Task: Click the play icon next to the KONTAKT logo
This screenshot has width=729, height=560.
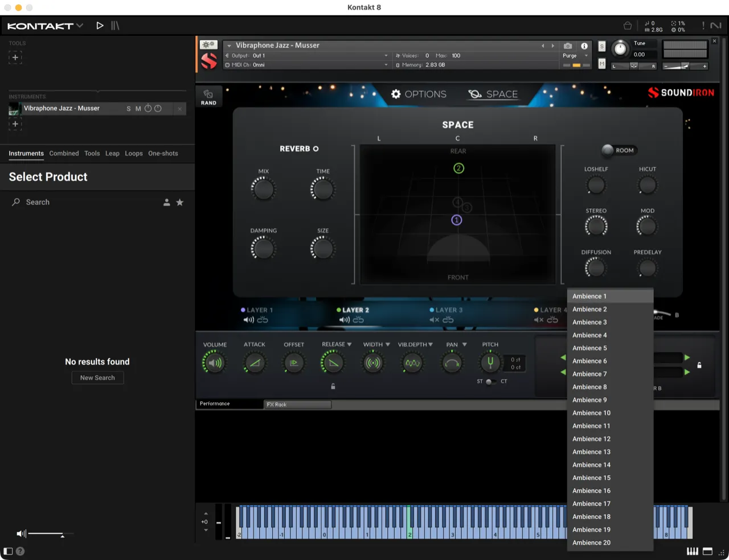Action: [x=100, y=25]
